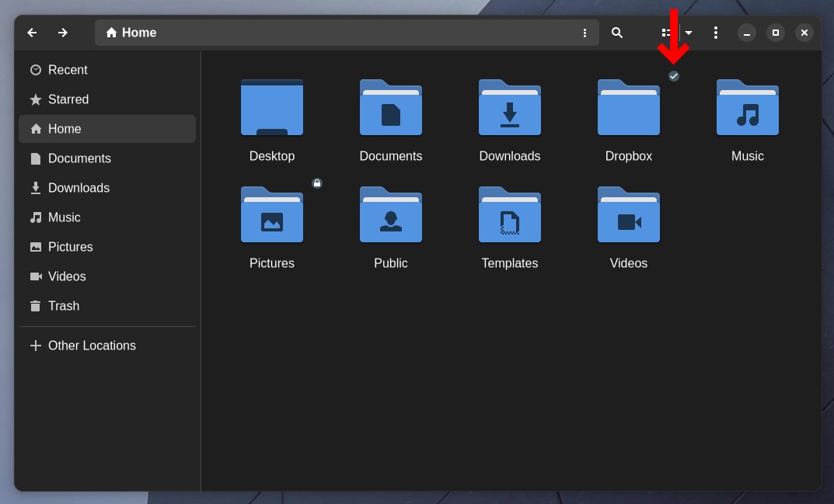Click the music note icon in sidebar
The height and width of the screenshot is (504, 834).
(36, 217)
